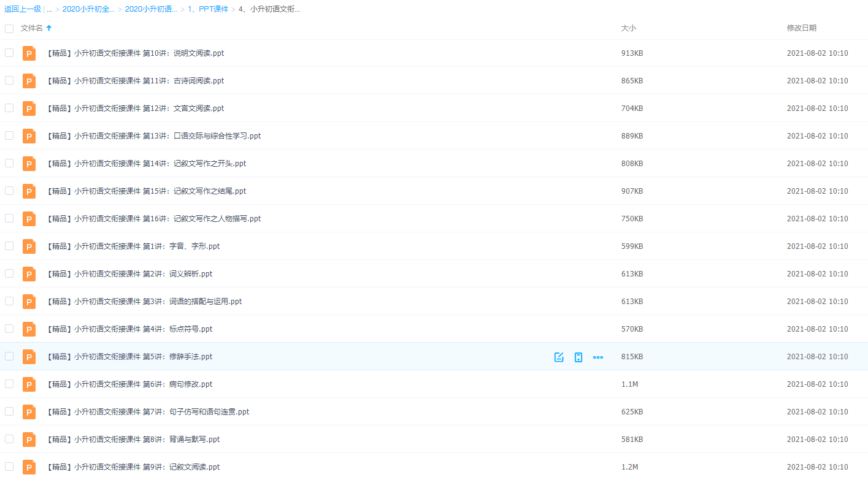Click the PPT file icon for 第12讲 文言文阅读

pyautogui.click(x=29, y=109)
